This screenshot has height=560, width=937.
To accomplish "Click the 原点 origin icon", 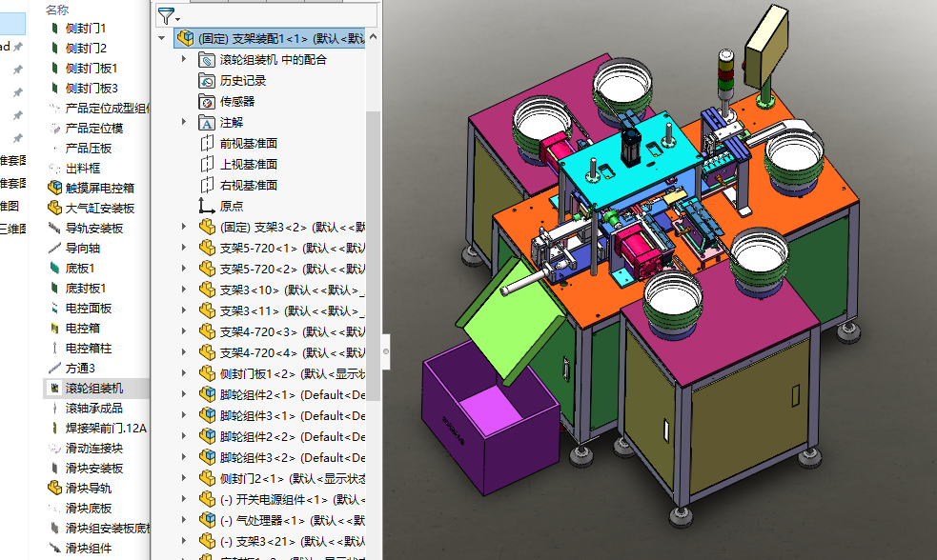I will point(207,206).
